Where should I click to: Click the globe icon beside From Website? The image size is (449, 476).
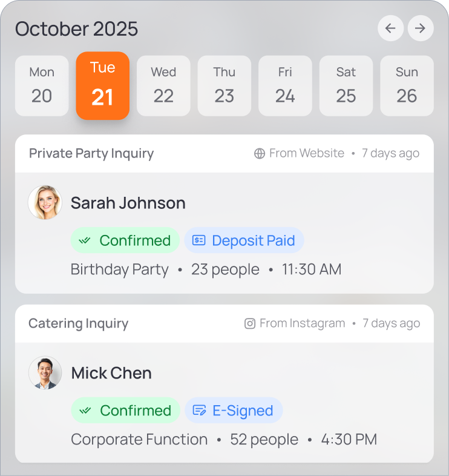point(260,154)
